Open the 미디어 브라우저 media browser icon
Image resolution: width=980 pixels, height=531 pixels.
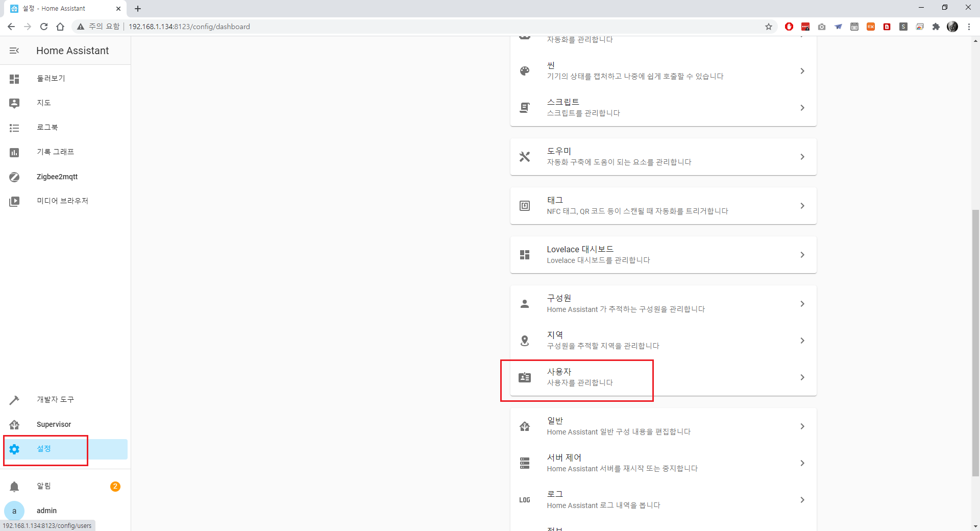[x=14, y=201]
